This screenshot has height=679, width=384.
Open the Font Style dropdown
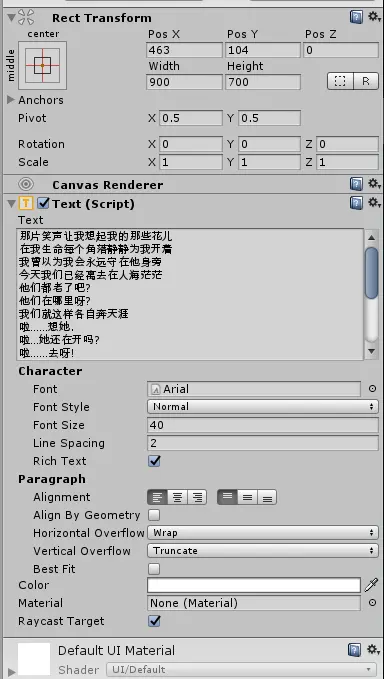263,407
